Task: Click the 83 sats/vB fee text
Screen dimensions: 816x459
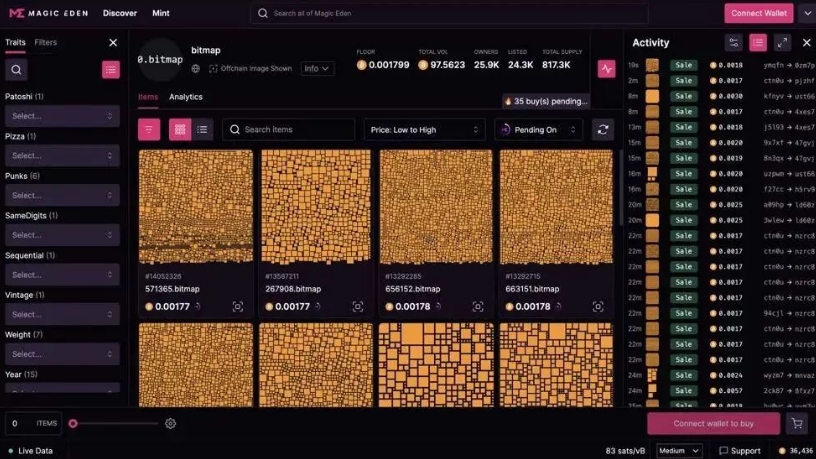Action: (625, 451)
